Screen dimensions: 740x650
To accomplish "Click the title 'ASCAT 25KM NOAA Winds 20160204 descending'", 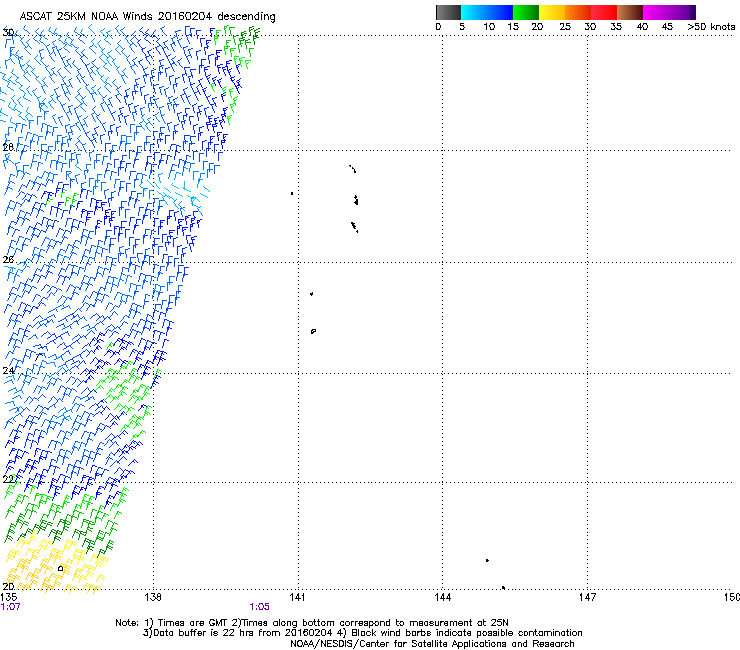I will (147, 17).
